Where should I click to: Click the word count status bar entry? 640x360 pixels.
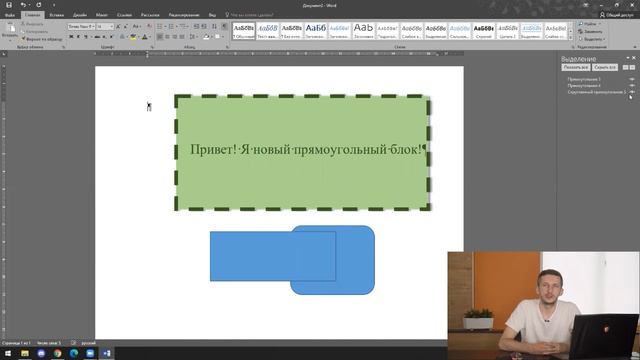tap(49, 343)
